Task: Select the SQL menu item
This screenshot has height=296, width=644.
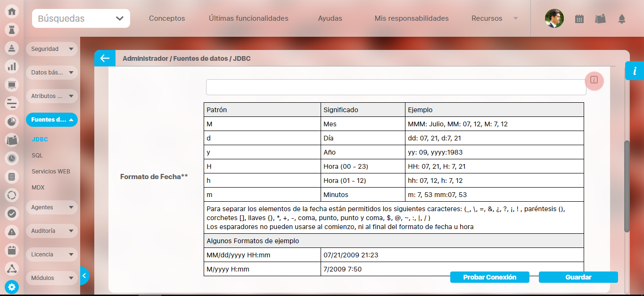Action: click(37, 156)
